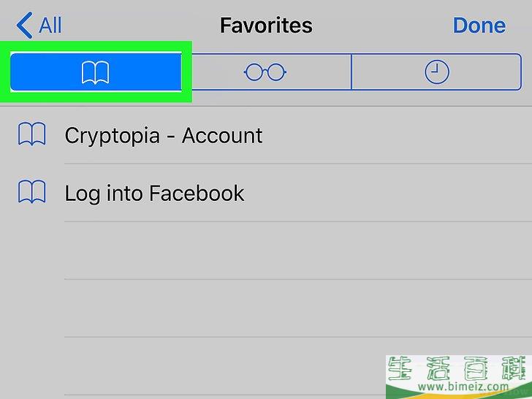
Task: Tap book icon beside Cryptopia - Account
Action: point(31,134)
